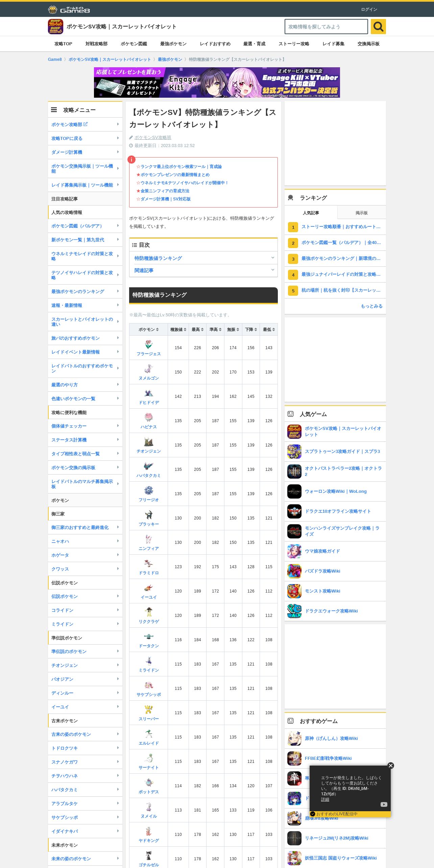The height and width of the screenshot is (868, 434).
Task: Open ウネルミナモ&テツノイサハ raid notice link
Action: point(185,183)
